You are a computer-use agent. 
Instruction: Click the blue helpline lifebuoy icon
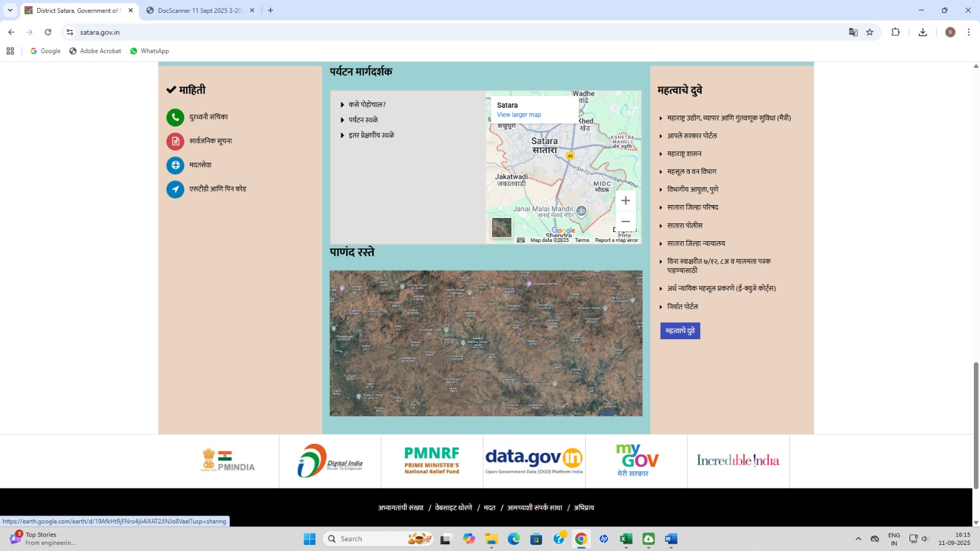coord(175,165)
